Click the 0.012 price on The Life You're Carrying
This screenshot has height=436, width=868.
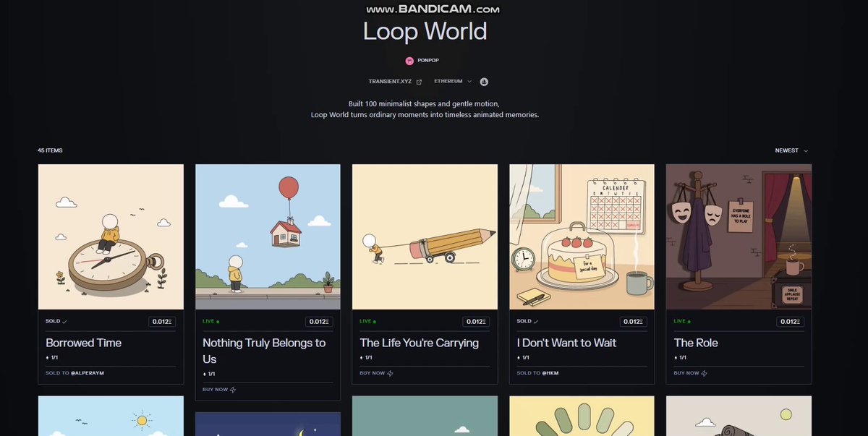[x=477, y=322]
